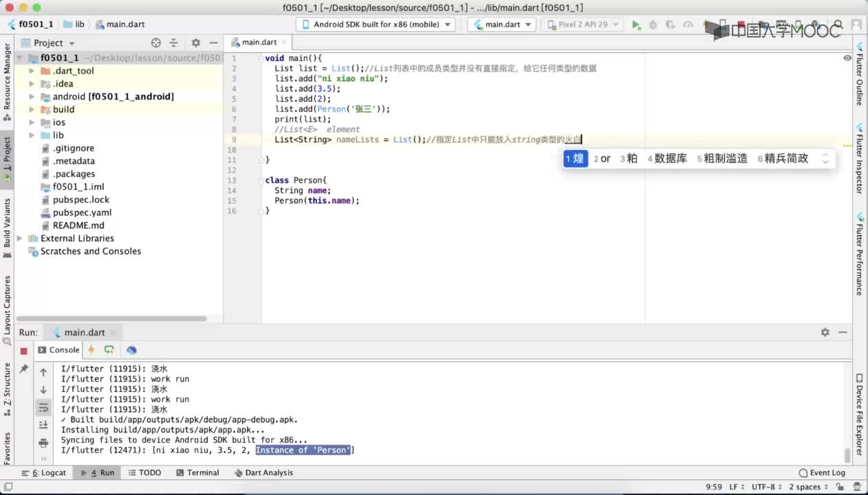Open Dart DevTools from Run toolbar

tap(131, 350)
